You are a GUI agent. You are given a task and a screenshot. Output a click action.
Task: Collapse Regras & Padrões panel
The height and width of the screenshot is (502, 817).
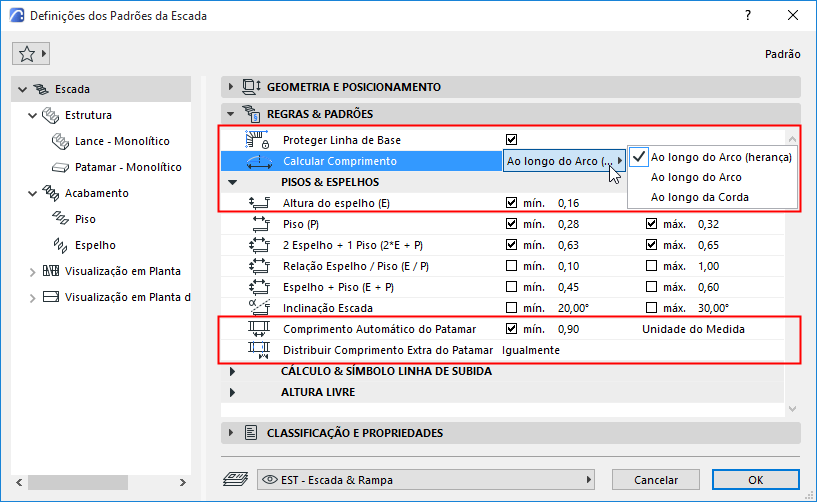pos(231,114)
